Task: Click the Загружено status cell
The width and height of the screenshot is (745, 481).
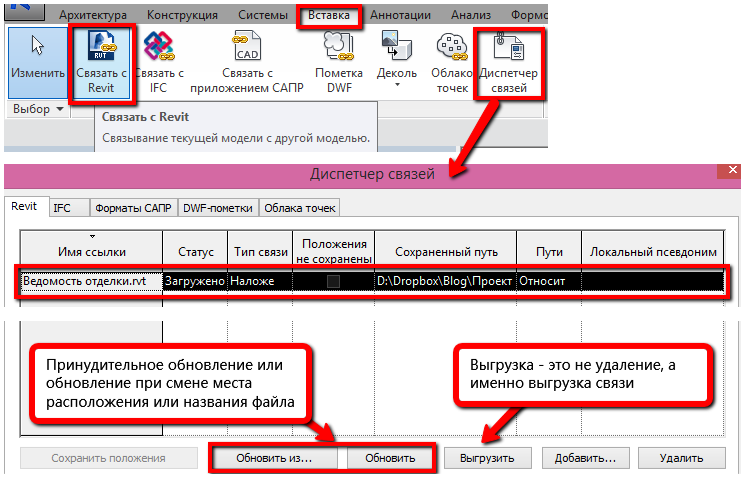Action: [195, 281]
